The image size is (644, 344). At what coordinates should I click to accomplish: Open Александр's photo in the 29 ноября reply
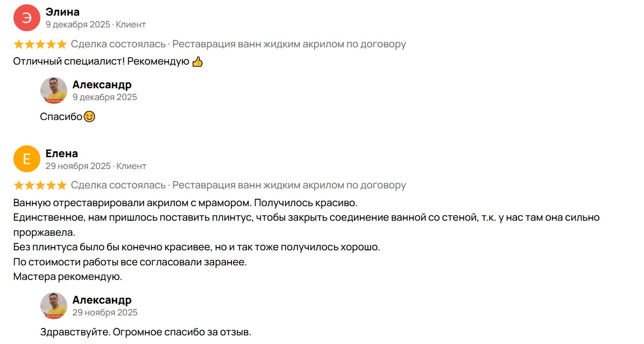54,306
